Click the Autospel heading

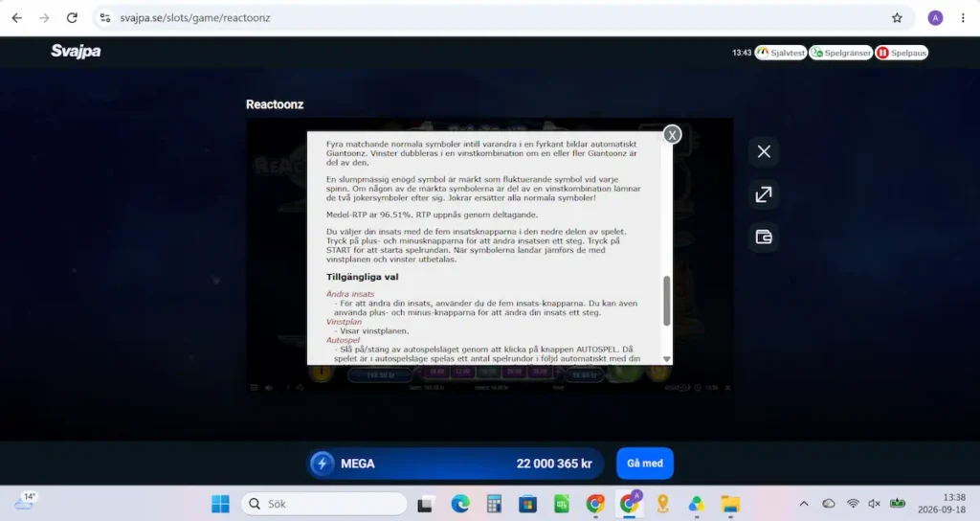coord(344,340)
